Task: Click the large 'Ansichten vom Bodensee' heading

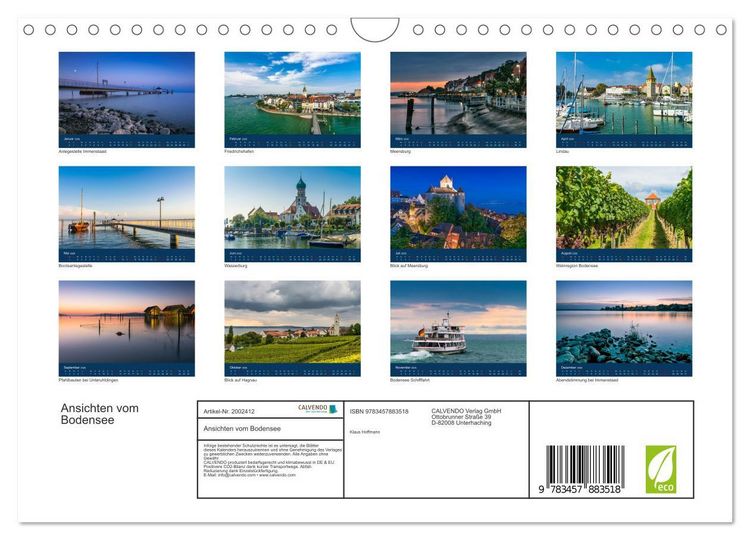Action: [x=99, y=414]
